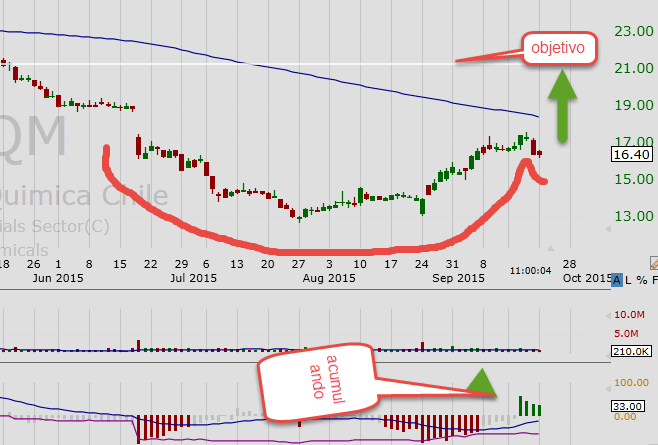
Task: Select the highlighted A scale mode button
Action: point(616,280)
